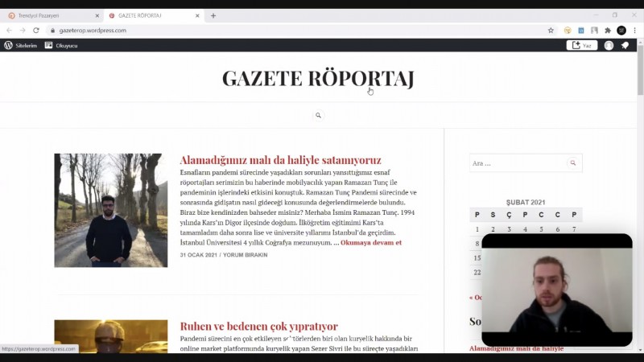
Task: Click the first article's thumbnail photo
Action: [111, 211]
